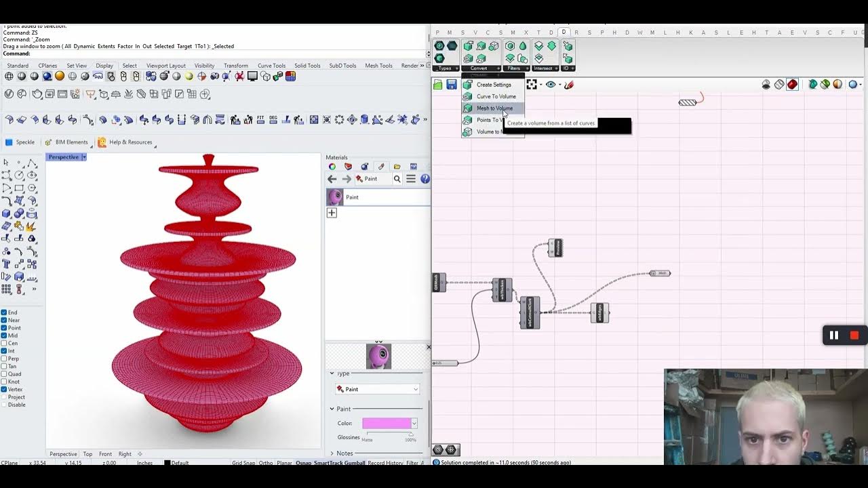Switch to the Mesh Tools tab
This screenshot has width=868, height=488.
pyautogui.click(x=378, y=66)
